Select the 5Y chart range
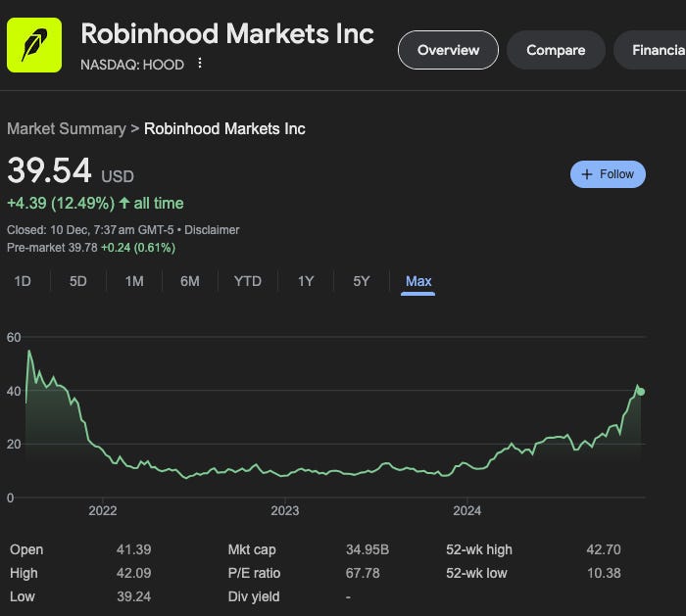Viewport: 686px width, 616px height. point(362,281)
